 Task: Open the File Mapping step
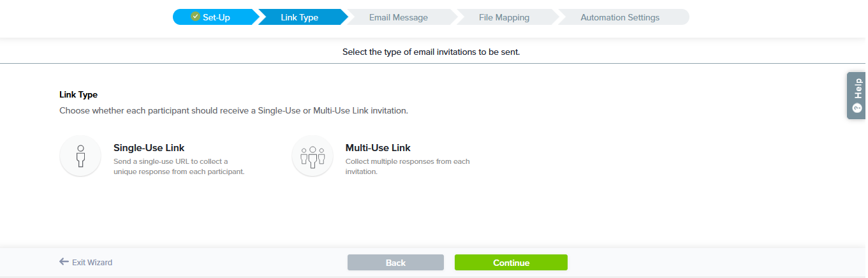pyautogui.click(x=504, y=18)
